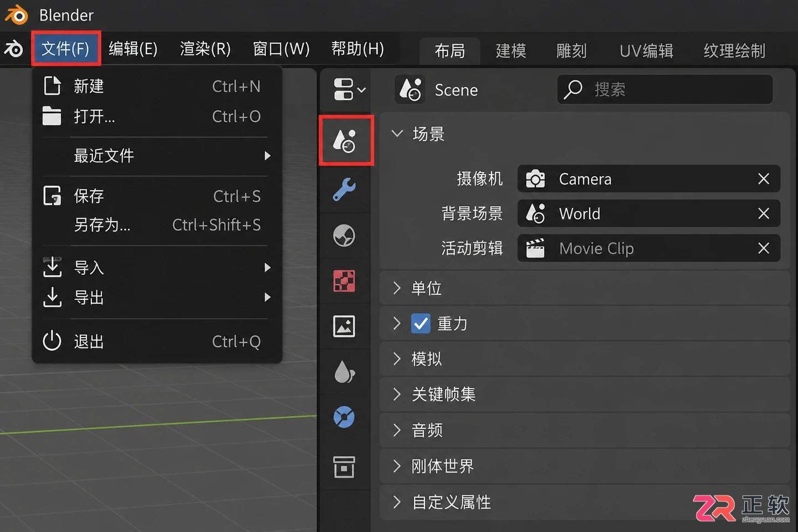798x532 pixels.
Task: Expand the 重力 panel arrow
Action: click(x=397, y=323)
